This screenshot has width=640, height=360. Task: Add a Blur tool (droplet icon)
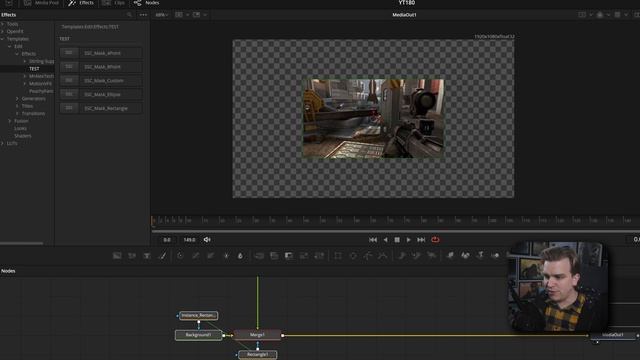pos(240,256)
